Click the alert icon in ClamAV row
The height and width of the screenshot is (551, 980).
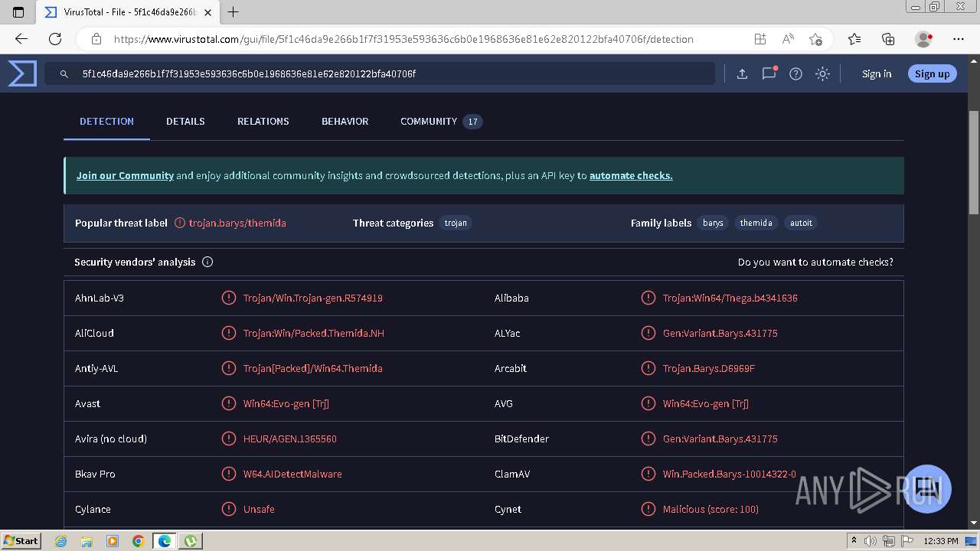648,474
